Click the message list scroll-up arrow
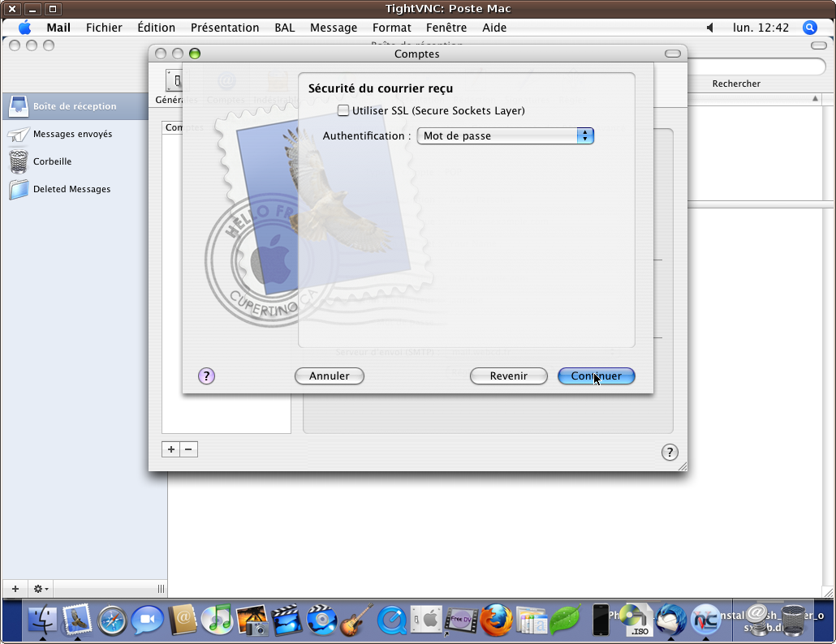 (815, 98)
